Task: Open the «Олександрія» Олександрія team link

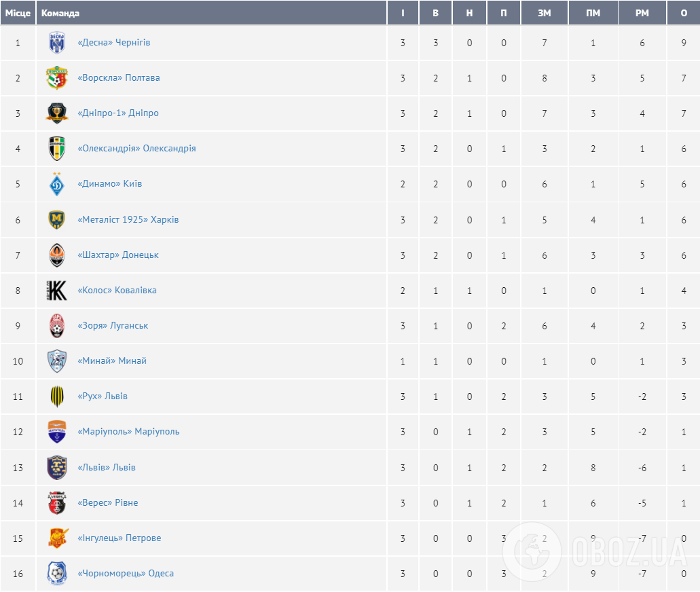Action: (136, 149)
